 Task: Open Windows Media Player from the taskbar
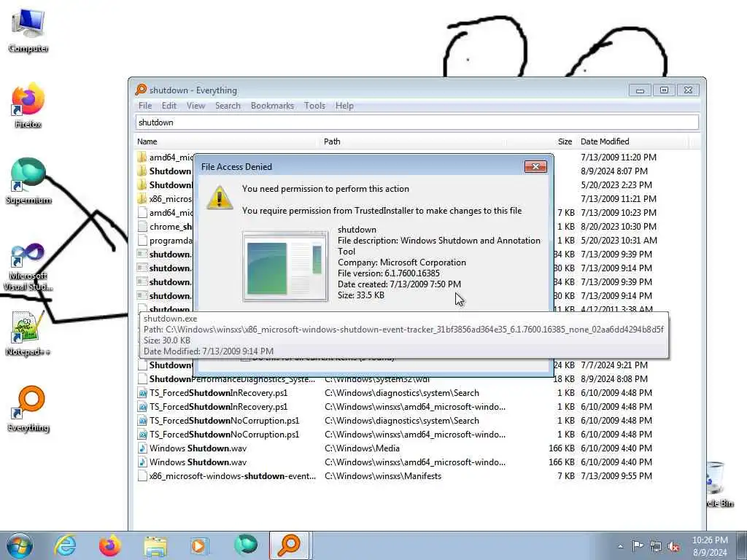coord(199,545)
